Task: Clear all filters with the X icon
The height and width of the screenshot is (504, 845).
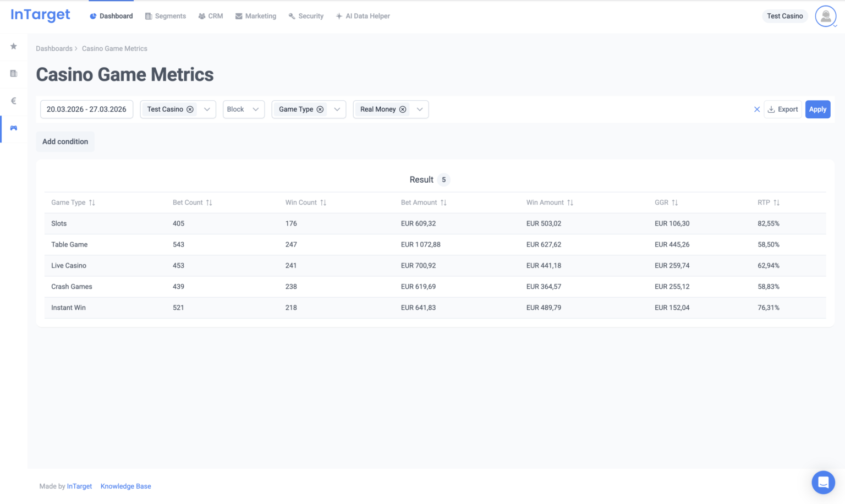Action: click(x=757, y=109)
